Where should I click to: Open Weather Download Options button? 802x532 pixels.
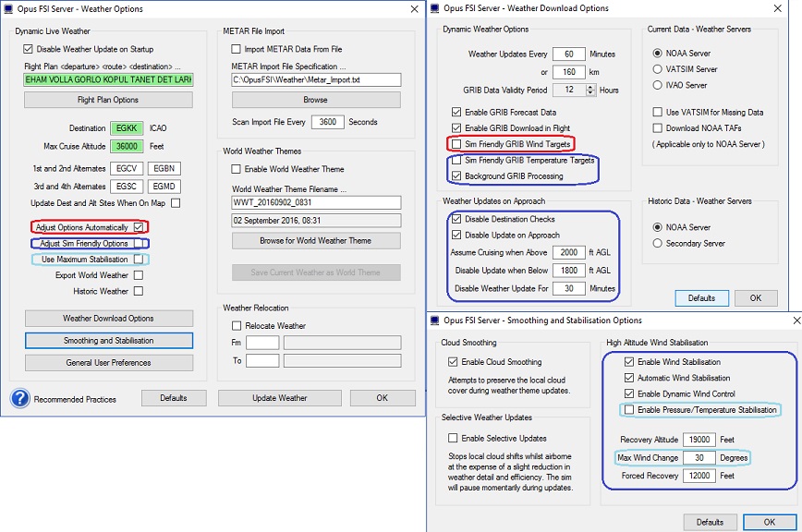click(109, 318)
